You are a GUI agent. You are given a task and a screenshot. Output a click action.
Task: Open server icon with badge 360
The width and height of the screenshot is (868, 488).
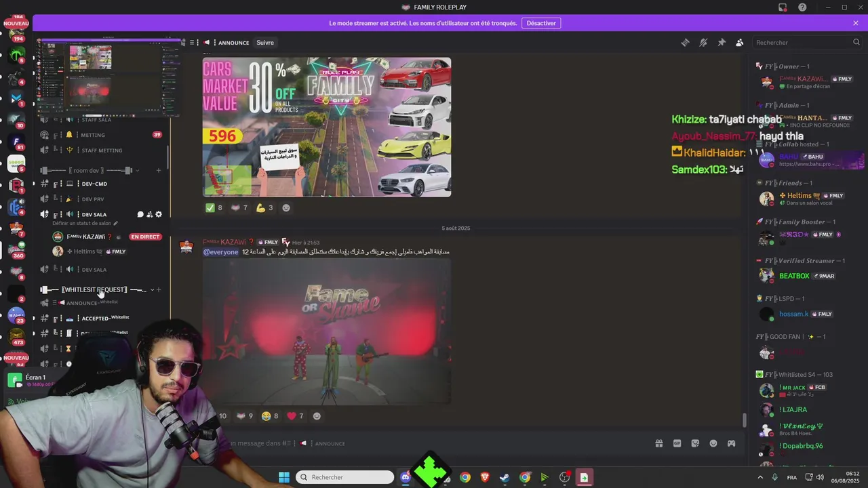point(16,250)
